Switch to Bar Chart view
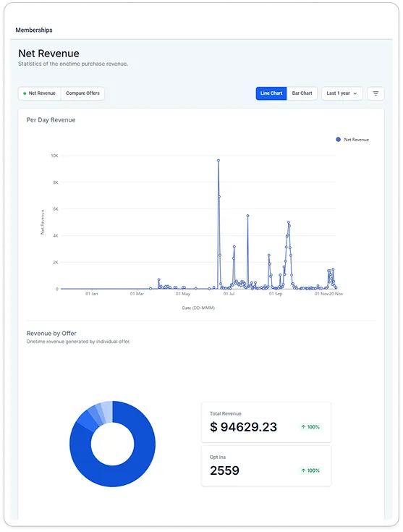The image size is (403, 532). 302,93
